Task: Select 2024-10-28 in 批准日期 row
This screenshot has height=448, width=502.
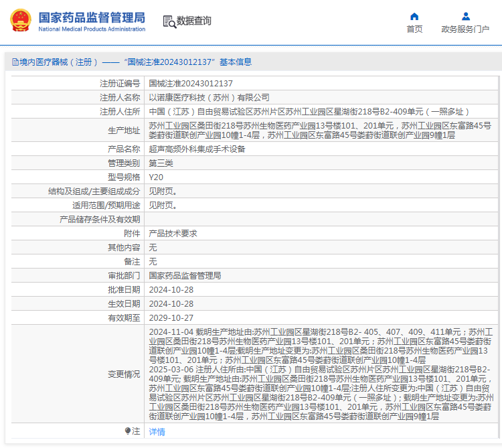Action: coord(171,290)
